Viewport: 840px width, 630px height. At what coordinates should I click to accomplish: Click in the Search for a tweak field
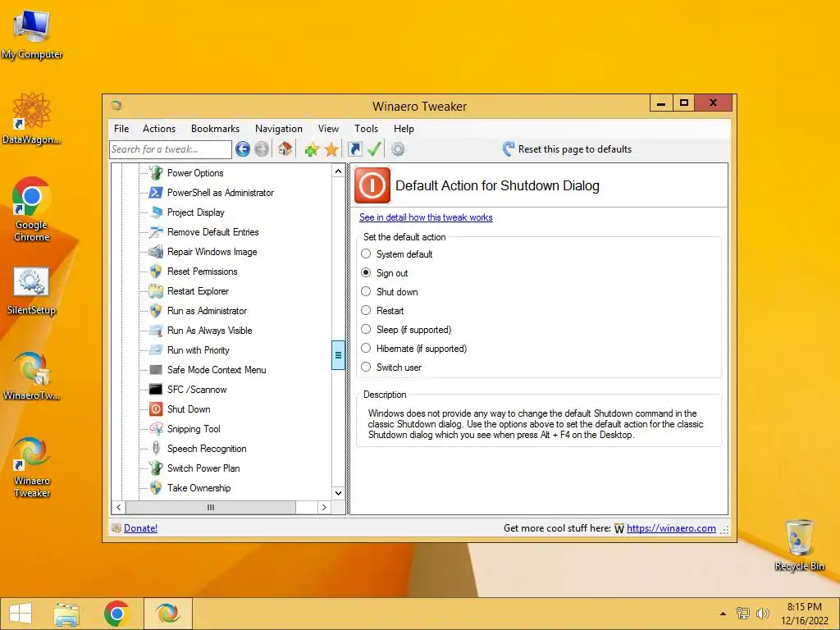171,149
